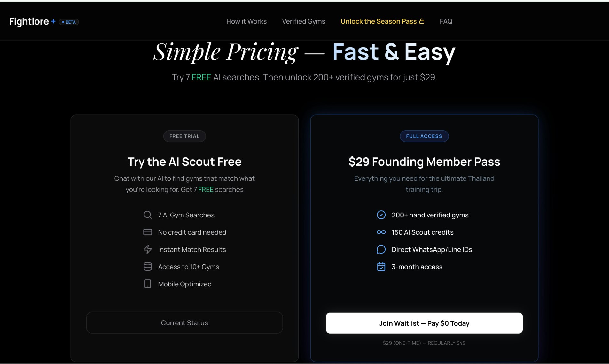Screen dimensions: 609x364
Task: Click the checkmark icon beside 200+ hand verified gyms
Action: (381, 215)
